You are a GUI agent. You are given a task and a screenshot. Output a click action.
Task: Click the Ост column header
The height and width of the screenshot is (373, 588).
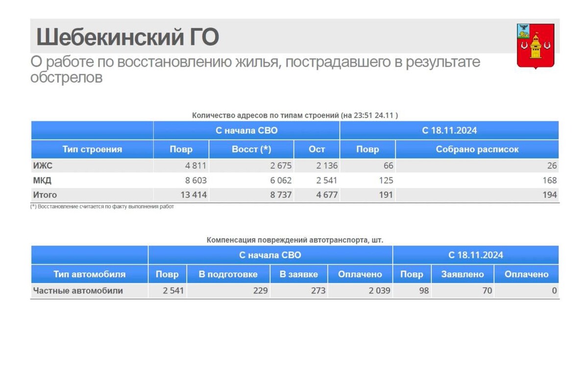317,149
